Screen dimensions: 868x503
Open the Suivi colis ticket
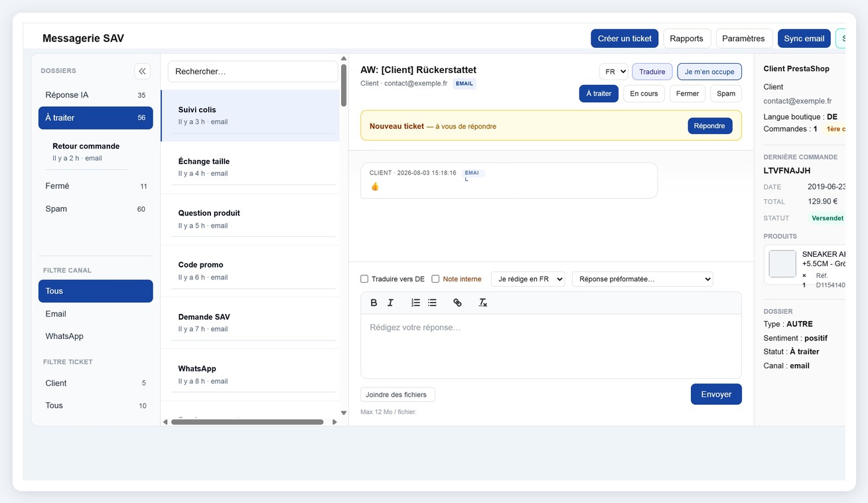[x=250, y=115]
